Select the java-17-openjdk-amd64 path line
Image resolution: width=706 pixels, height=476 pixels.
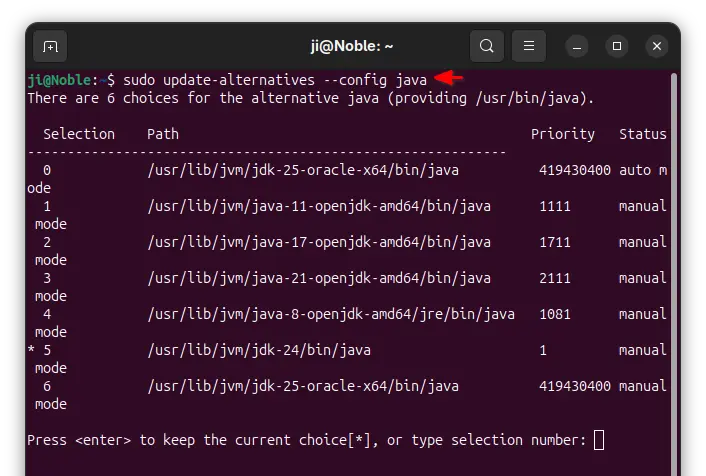pyautogui.click(x=319, y=242)
